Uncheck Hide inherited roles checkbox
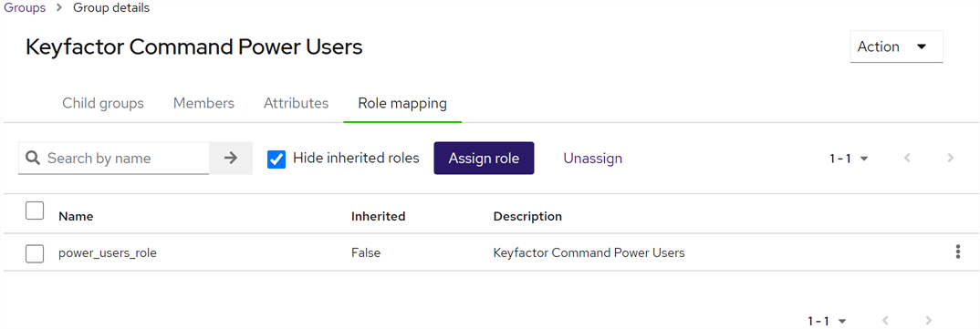980x329 pixels. (x=276, y=159)
